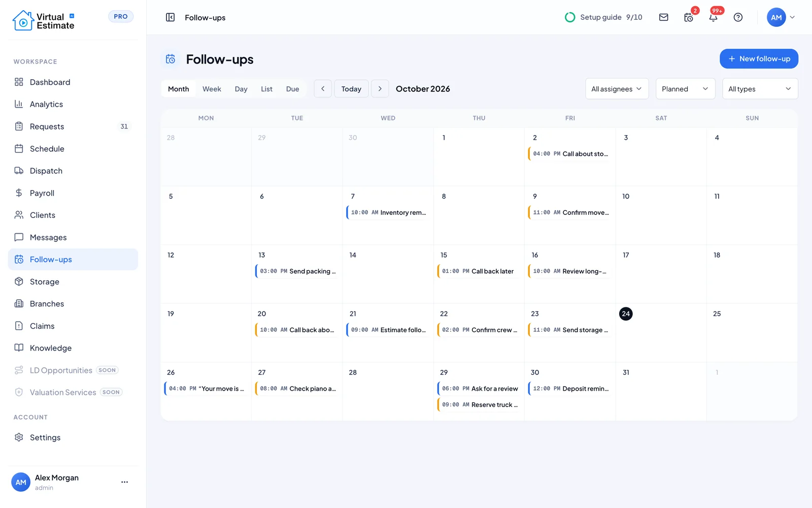Open the Reserve truck follow-up on the 29th
Viewport: 812px width, 508px height.
coord(478,405)
